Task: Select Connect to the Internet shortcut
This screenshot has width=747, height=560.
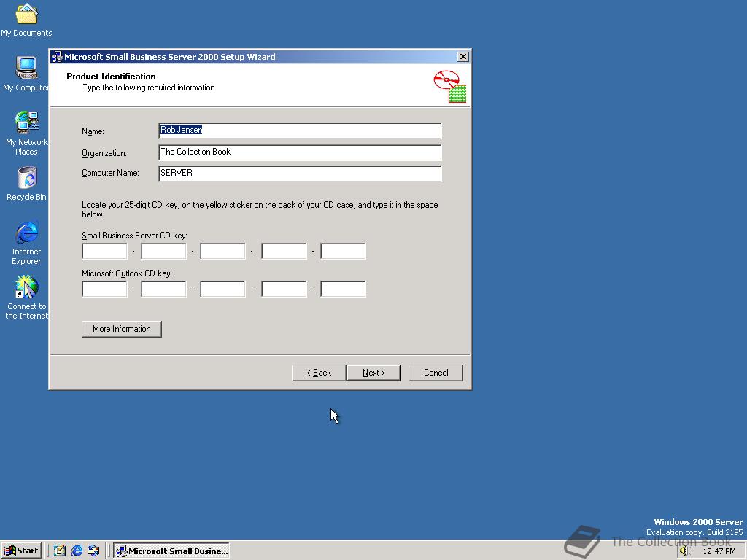Action: coord(26,297)
